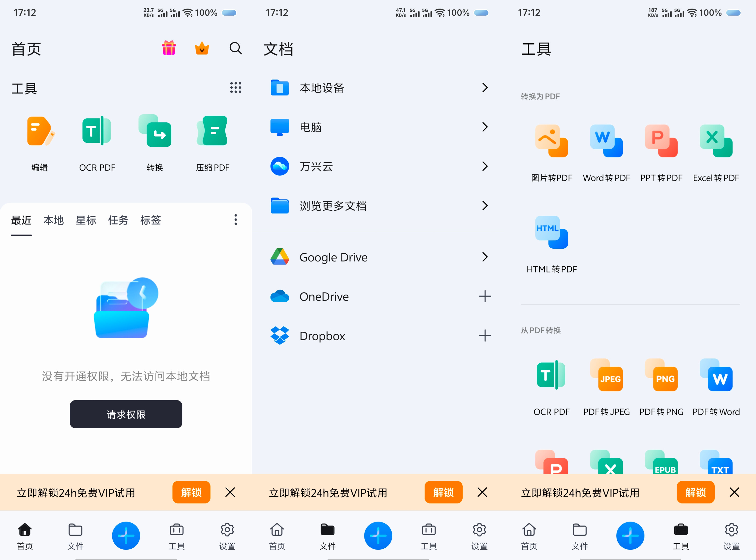Tap the 解锁 VIP trial button
This screenshot has height=560, width=756.
coord(191,492)
